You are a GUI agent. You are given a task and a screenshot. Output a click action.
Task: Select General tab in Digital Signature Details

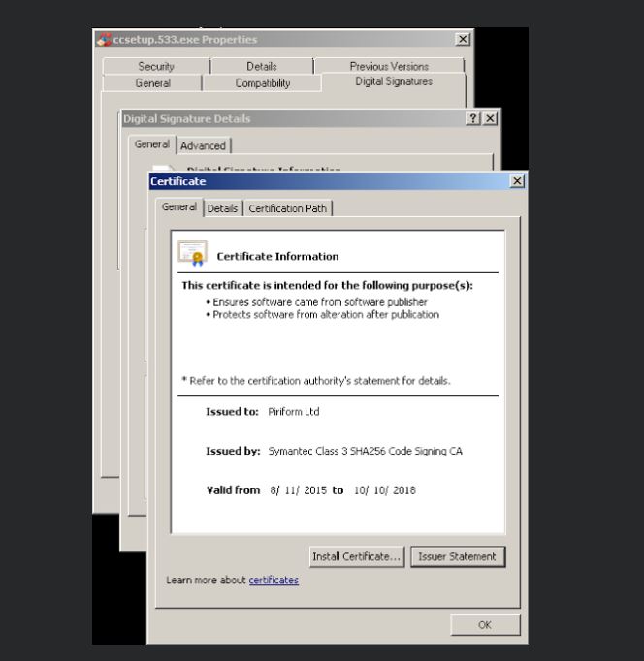[x=152, y=144]
